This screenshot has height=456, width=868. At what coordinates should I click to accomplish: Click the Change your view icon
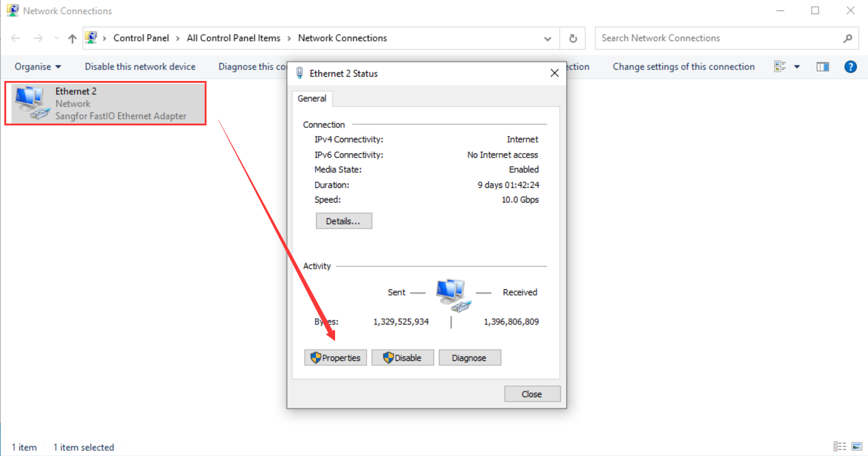click(x=780, y=67)
